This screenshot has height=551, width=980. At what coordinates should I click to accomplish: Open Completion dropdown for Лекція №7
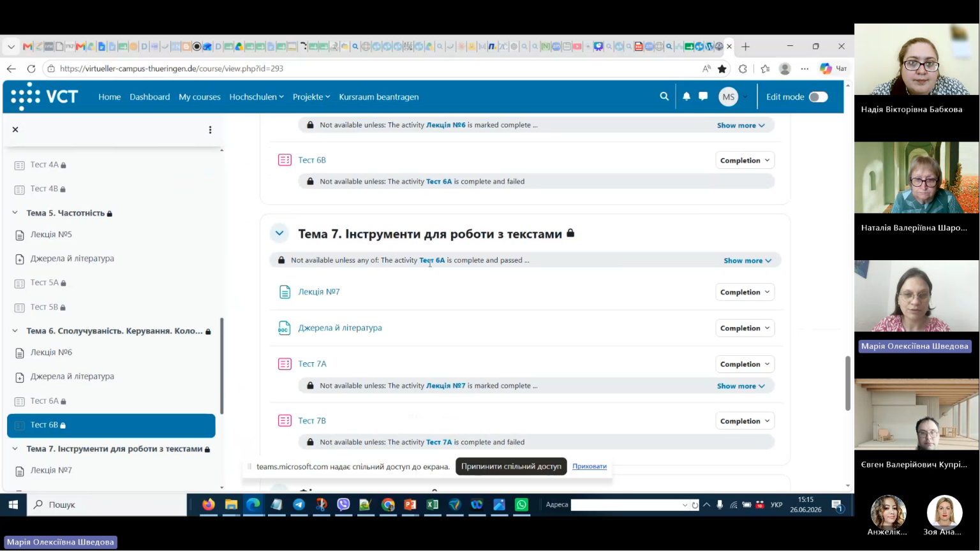coord(745,292)
